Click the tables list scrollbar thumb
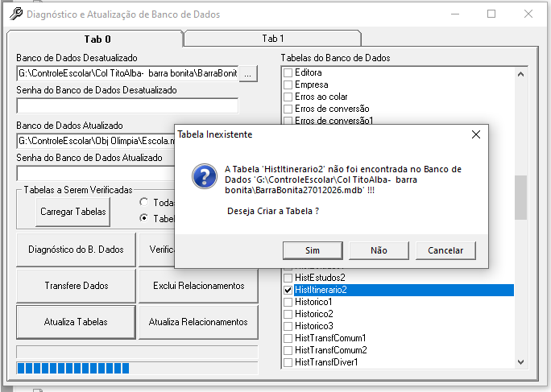551x392 pixels. (x=520, y=197)
